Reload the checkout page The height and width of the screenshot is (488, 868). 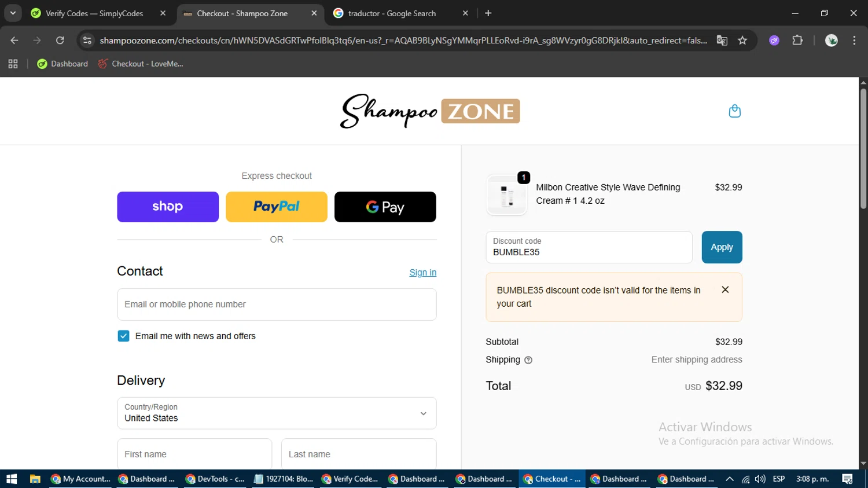tap(60, 41)
